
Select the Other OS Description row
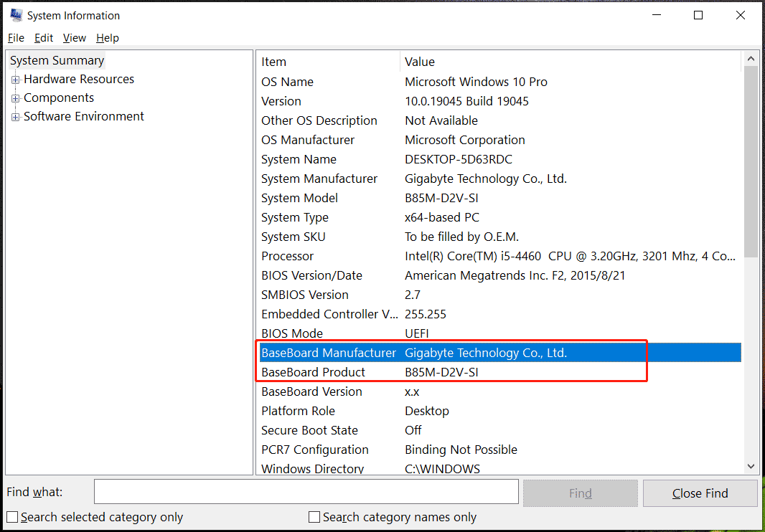pos(499,120)
